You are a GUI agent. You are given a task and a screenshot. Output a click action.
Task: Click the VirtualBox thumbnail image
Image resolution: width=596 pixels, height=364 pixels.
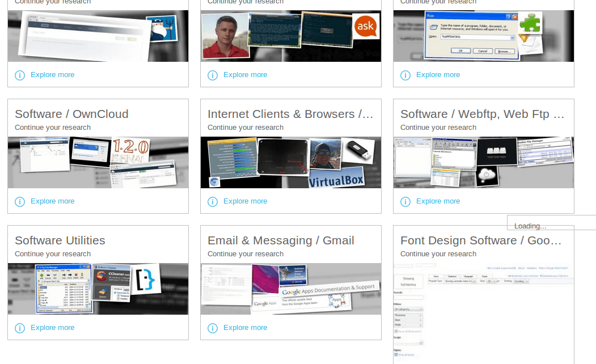pos(335,178)
